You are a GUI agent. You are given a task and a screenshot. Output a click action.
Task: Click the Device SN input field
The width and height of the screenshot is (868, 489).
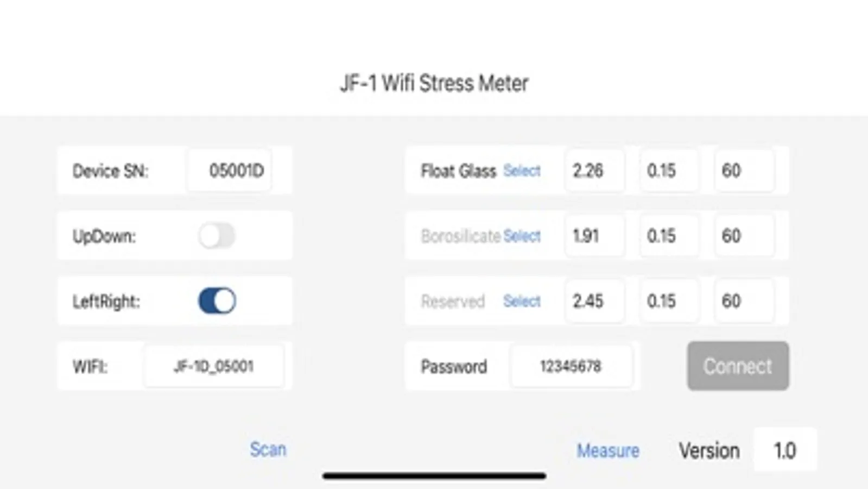(x=230, y=171)
